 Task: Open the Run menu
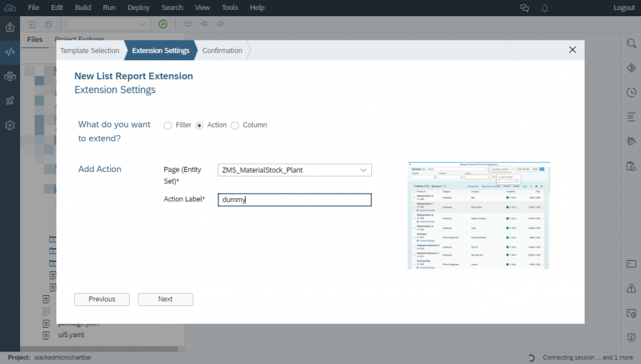109,8
